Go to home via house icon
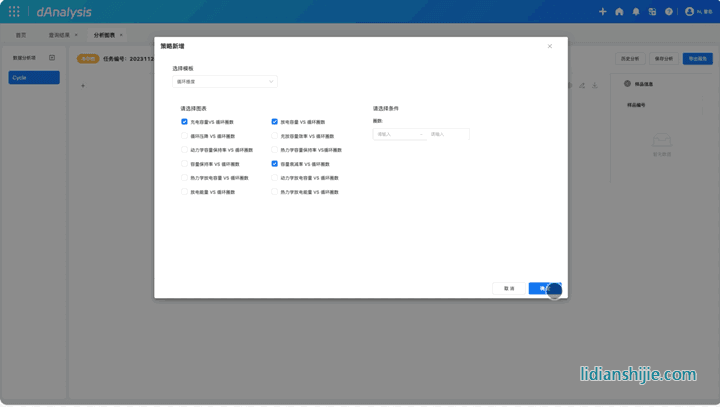Image resolution: width=720 pixels, height=407 pixels. point(619,12)
